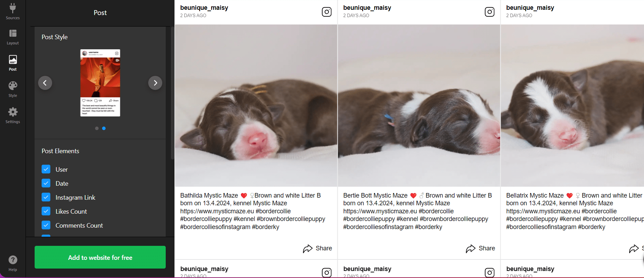Click Instagram icon on Bathilda post

click(327, 12)
